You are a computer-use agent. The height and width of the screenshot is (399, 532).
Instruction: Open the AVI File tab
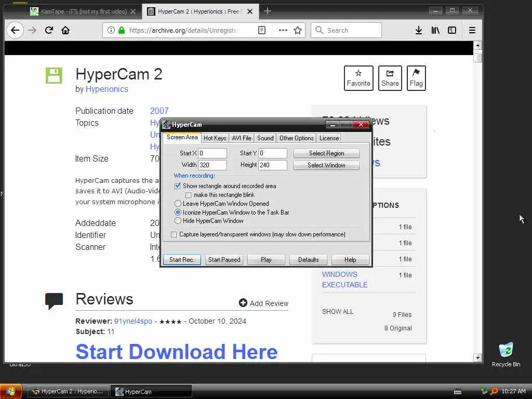click(x=241, y=138)
